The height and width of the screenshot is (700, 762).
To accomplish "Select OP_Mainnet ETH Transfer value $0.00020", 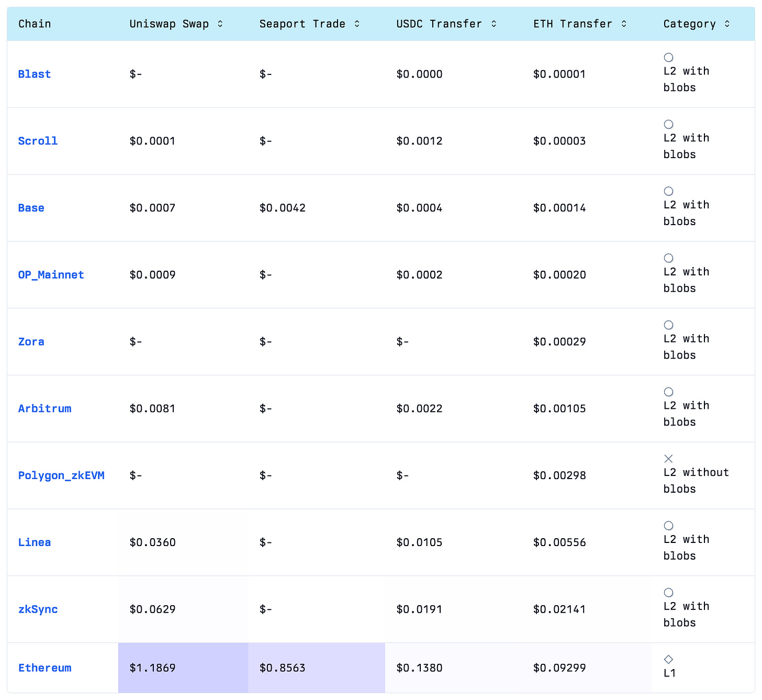I will 559,275.
